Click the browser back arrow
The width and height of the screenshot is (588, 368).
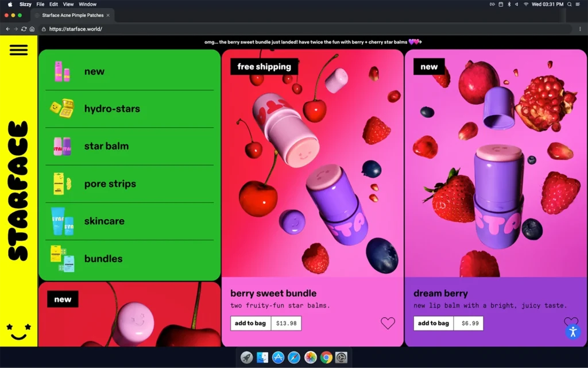7,29
